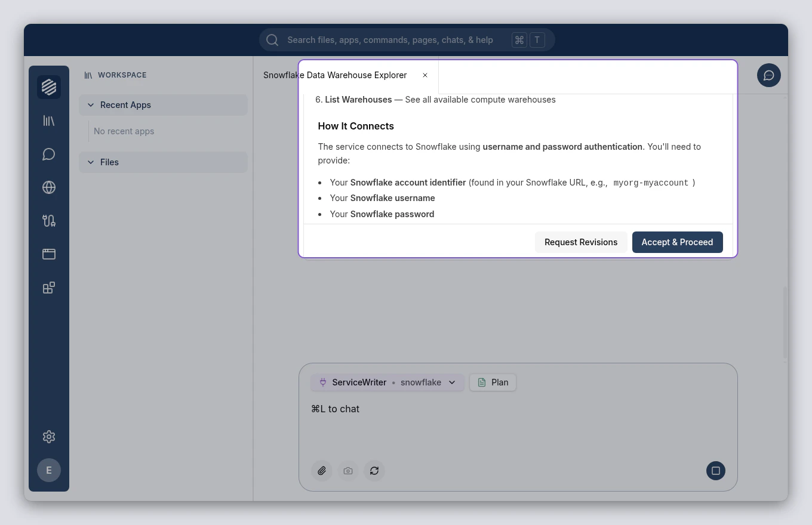Collapse the Files section

tap(163, 162)
